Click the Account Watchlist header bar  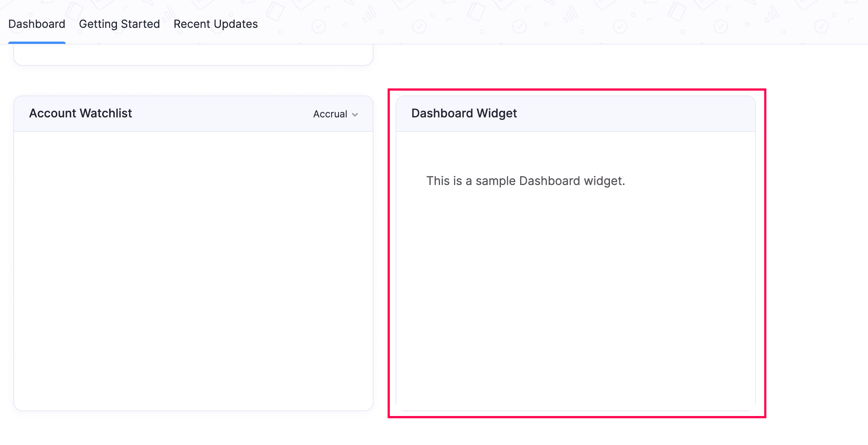tap(193, 114)
